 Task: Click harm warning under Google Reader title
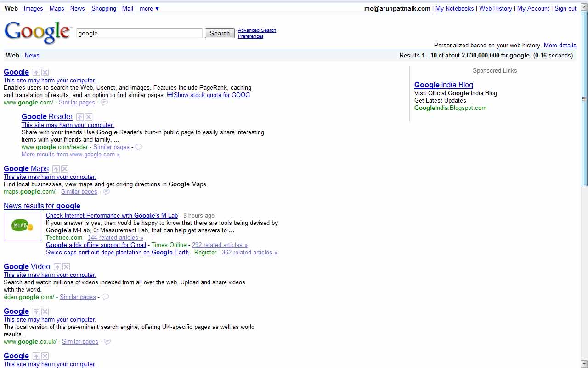pyautogui.click(x=68, y=125)
